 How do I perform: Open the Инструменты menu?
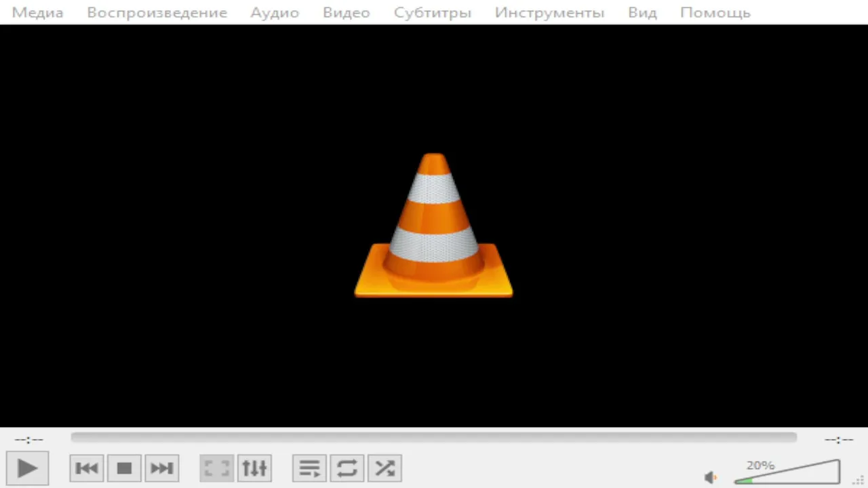point(549,12)
